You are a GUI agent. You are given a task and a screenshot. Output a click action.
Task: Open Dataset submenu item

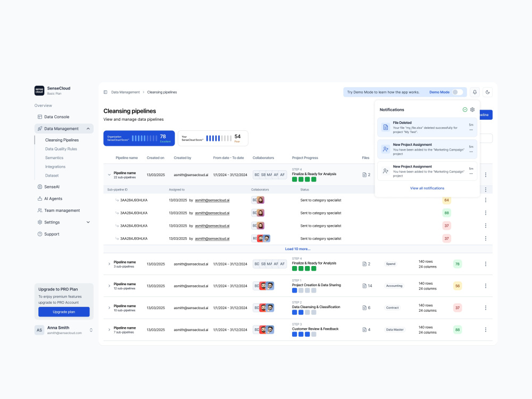click(52, 176)
